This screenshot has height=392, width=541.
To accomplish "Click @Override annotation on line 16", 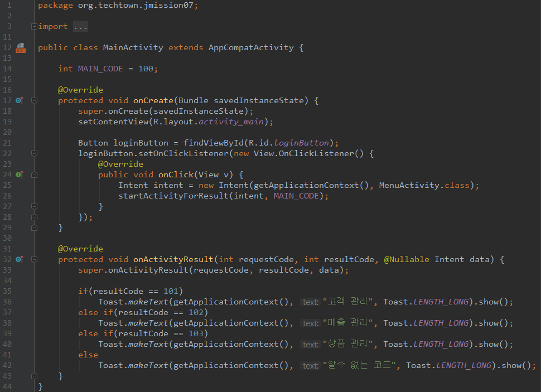I will pos(80,90).
